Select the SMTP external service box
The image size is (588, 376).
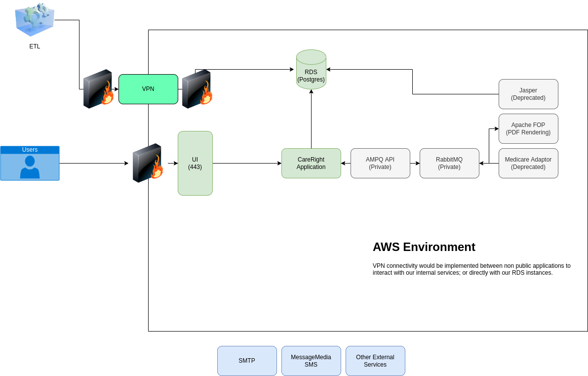click(x=247, y=361)
